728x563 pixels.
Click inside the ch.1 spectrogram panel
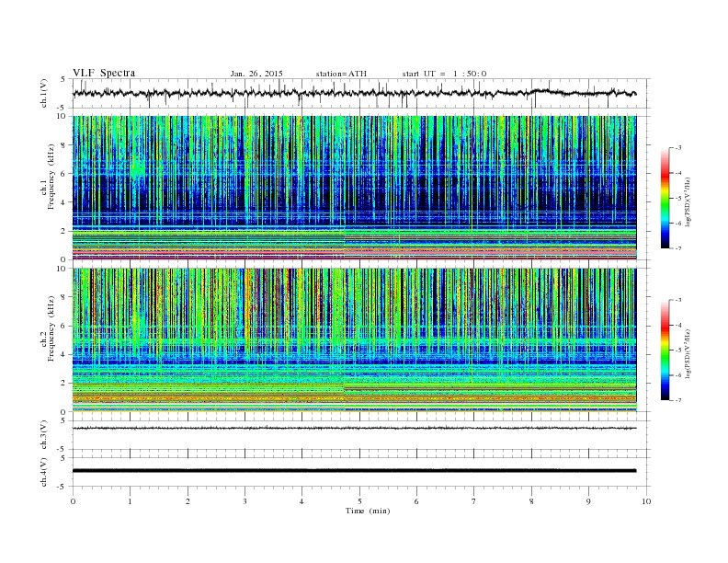354,188
